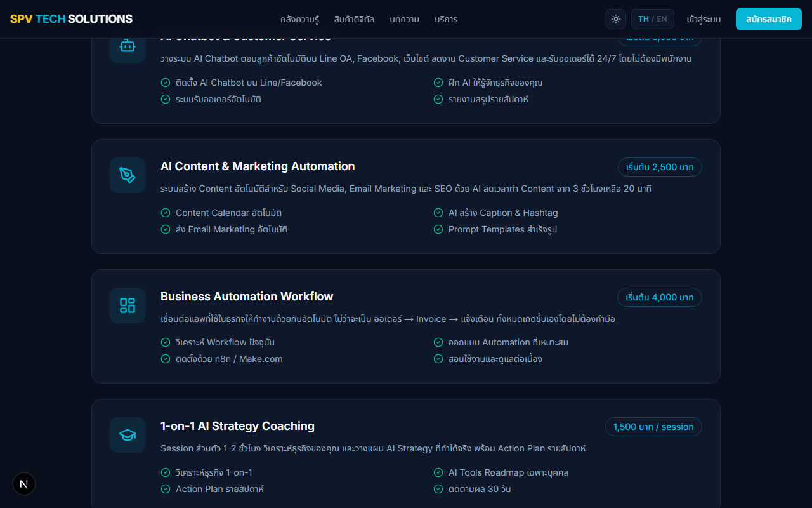The height and width of the screenshot is (508, 812).
Task: Click the text รายงานสรุปรายสัปดาห์
Action: coord(488,99)
